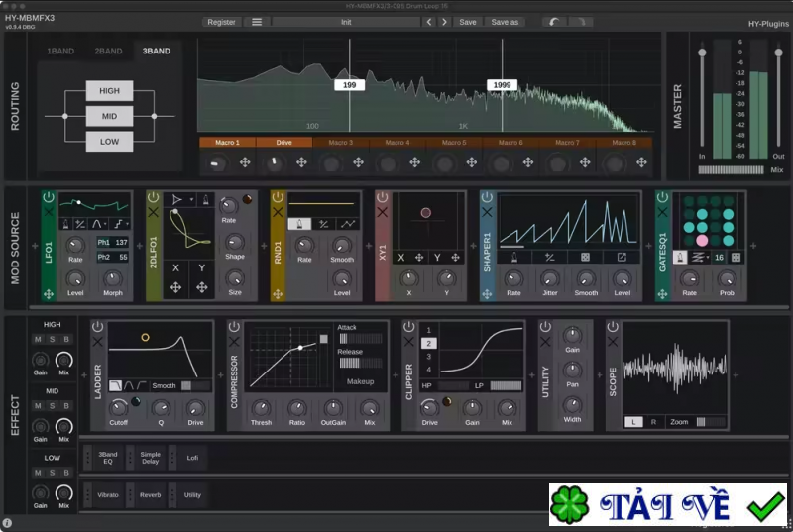Click the info icon in the bottom-left corner

[8, 523]
